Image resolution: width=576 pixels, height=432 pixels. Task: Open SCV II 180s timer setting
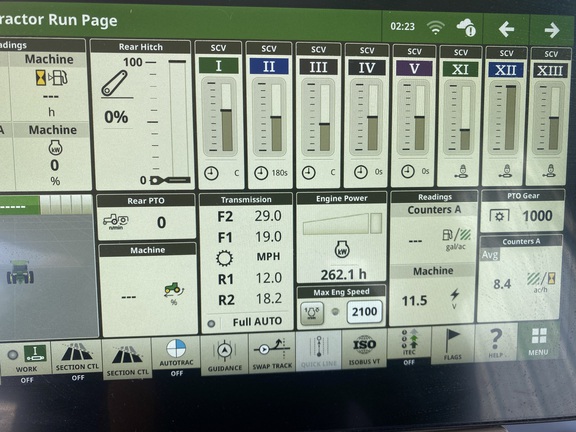pyautogui.click(x=271, y=173)
